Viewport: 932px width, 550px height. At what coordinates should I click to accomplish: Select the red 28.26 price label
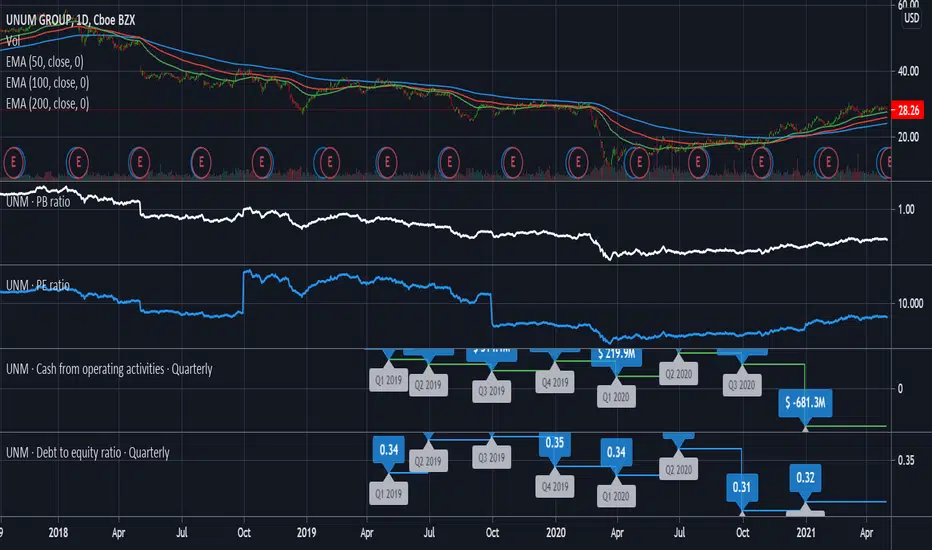click(908, 110)
